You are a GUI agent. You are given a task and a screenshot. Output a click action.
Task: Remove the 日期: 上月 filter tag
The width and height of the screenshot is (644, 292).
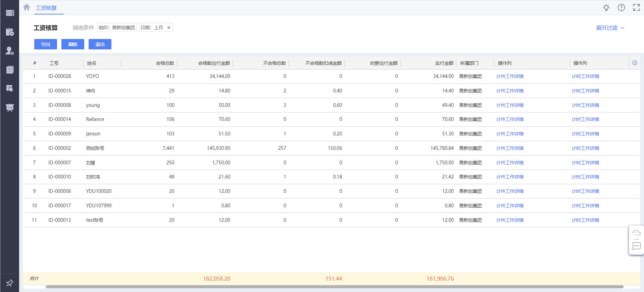click(x=169, y=28)
